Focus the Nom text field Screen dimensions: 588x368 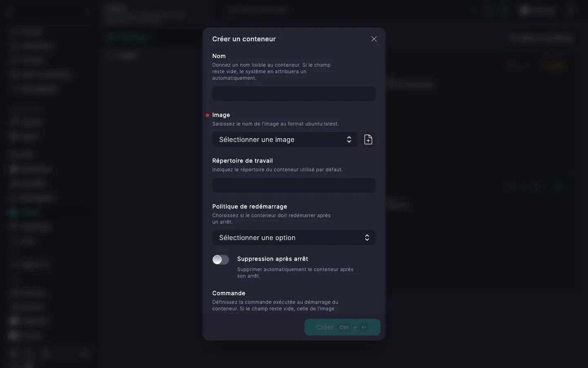294,94
